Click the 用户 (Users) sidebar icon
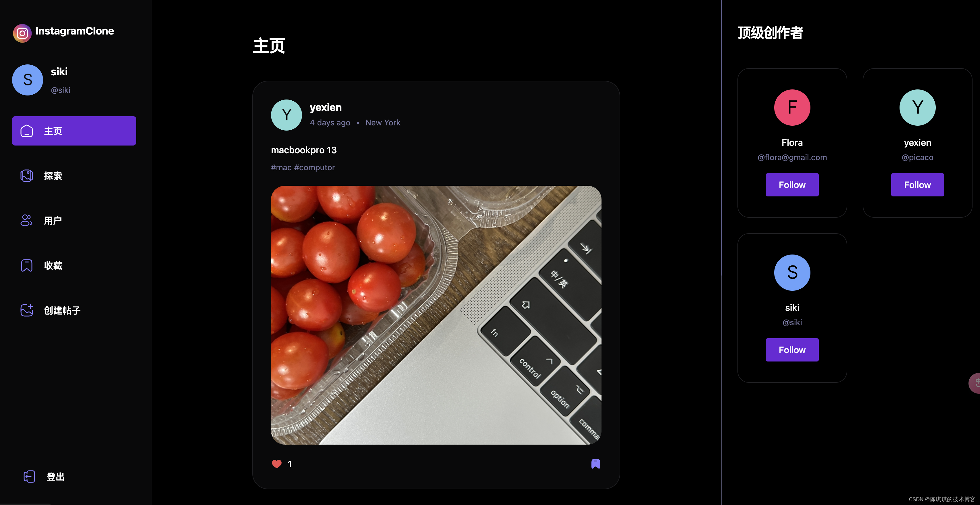 (x=26, y=220)
